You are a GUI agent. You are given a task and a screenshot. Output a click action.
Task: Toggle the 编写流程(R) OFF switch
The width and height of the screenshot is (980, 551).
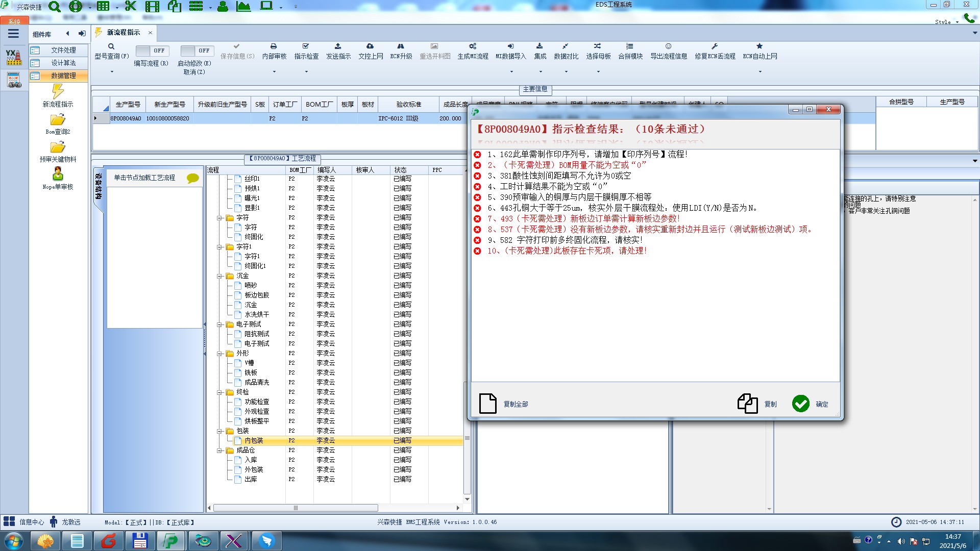(152, 51)
